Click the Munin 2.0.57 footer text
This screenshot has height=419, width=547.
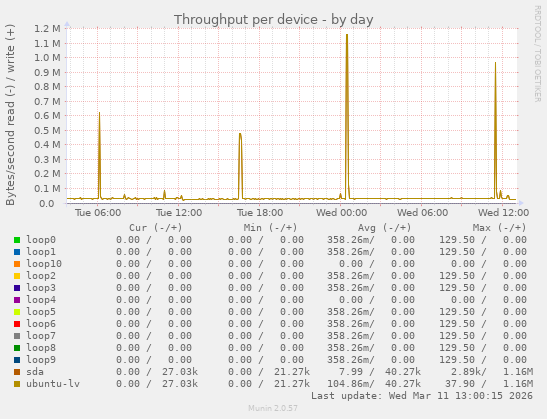(x=273, y=408)
